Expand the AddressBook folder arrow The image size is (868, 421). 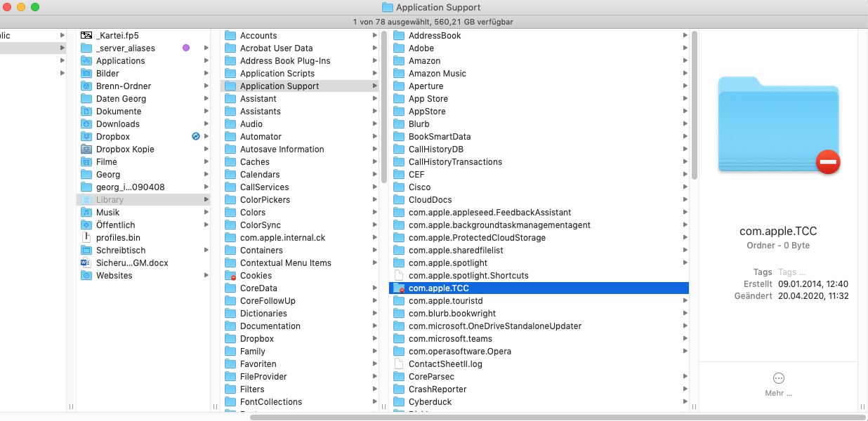(x=685, y=35)
